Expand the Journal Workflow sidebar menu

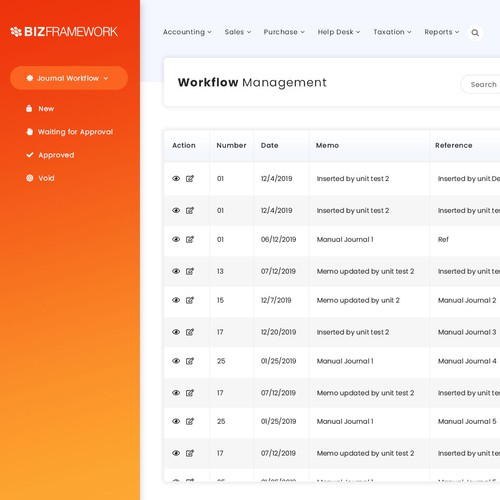(69, 78)
